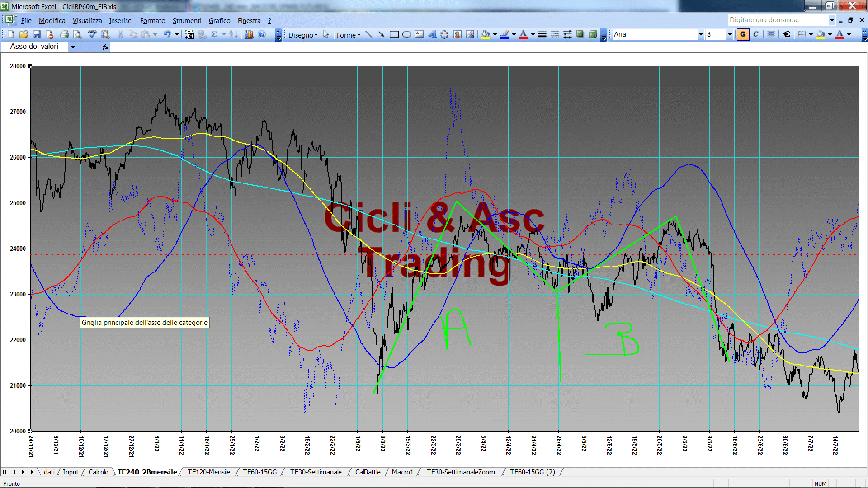This screenshot has width=868, height=488.
Task: Click the Sort ascending A-Z icon
Action: pos(233,34)
